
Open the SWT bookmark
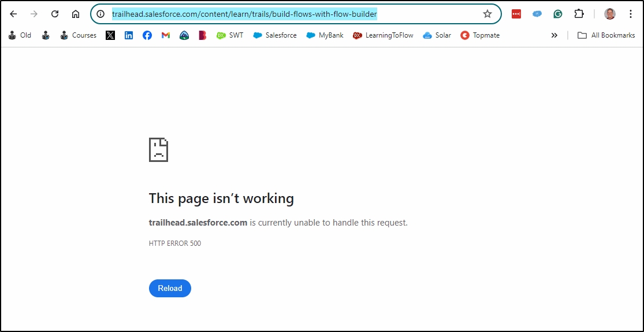click(x=230, y=35)
